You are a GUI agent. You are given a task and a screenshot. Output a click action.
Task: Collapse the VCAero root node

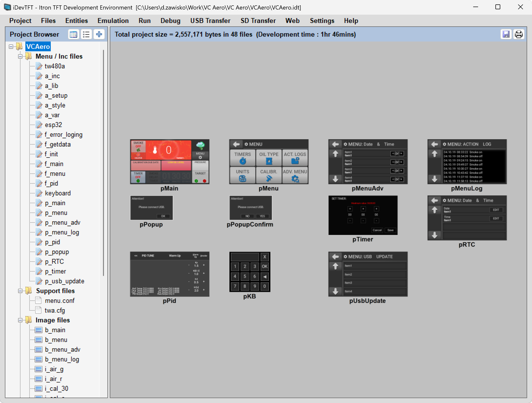coord(11,46)
